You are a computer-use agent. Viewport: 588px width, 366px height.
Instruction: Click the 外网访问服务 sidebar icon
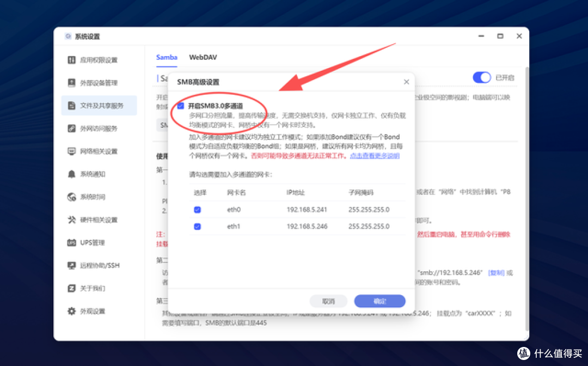tap(71, 128)
